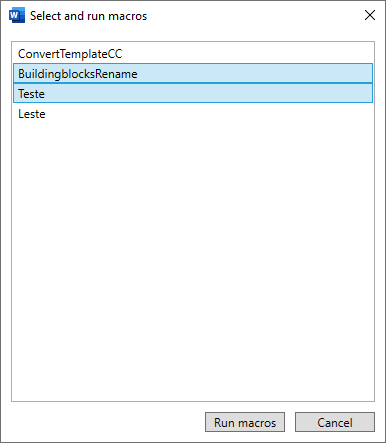This screenshot has height=443, width=386.
Task: Activate the Run macros button
Action: coord(245,422)
